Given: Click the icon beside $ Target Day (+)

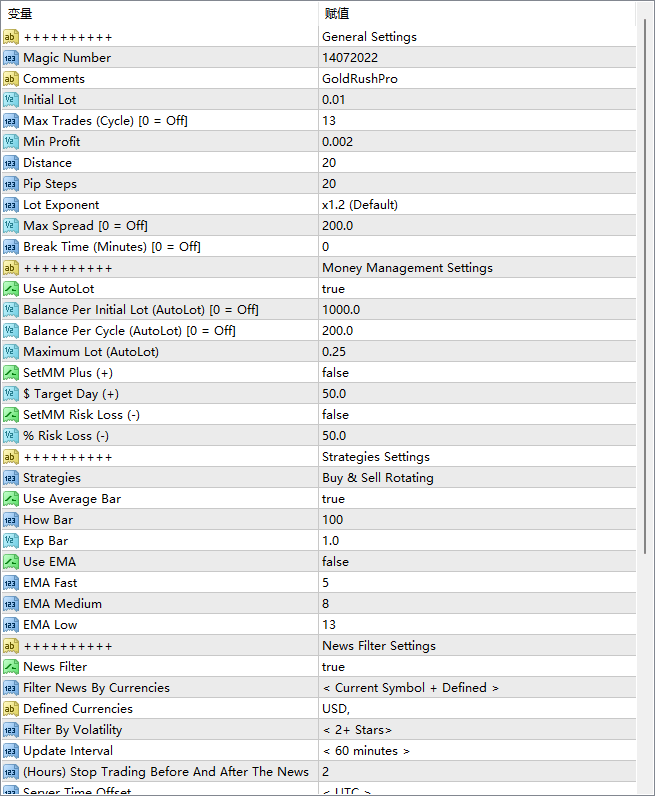Looking at the screenshot, I should pyautogui.click(x=11, y=394).
